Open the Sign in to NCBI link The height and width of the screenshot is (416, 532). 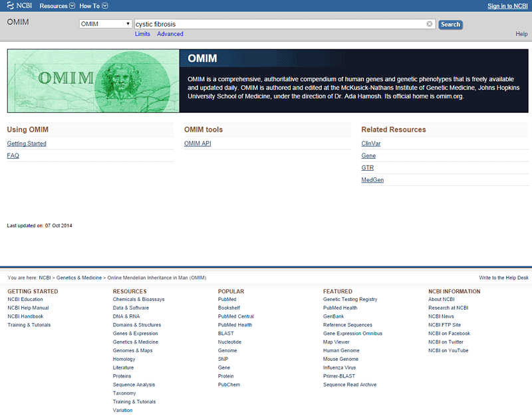pos(507,6)
